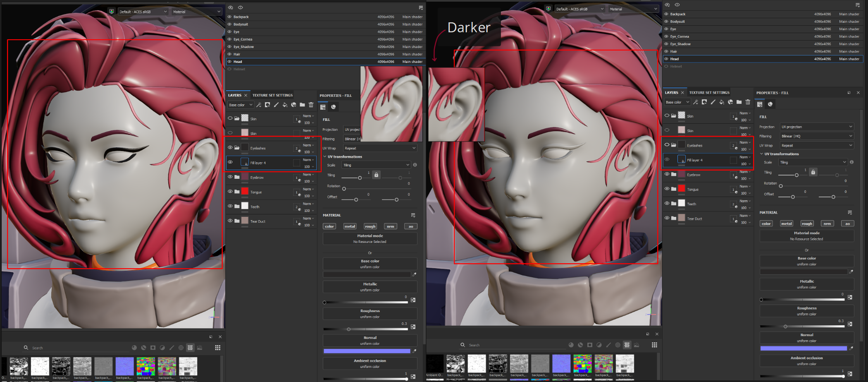Add a paint layer in right Layers panel
The image size is (868, 382).
tap(713, 102)
